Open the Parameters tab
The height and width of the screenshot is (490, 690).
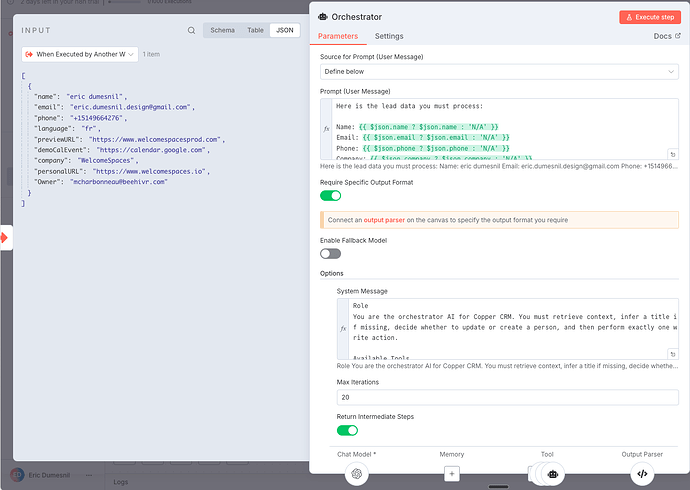click(338, 36)
